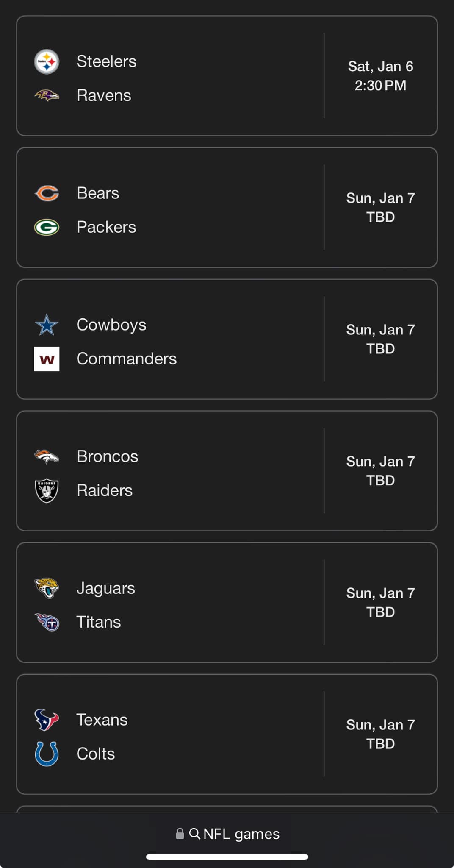
Task: Tap the search magnifier icon
Action: coord(194,834)
